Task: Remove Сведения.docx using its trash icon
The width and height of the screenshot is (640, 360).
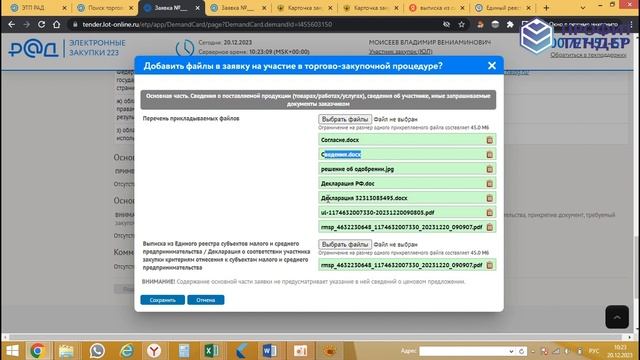Action: 489,155
